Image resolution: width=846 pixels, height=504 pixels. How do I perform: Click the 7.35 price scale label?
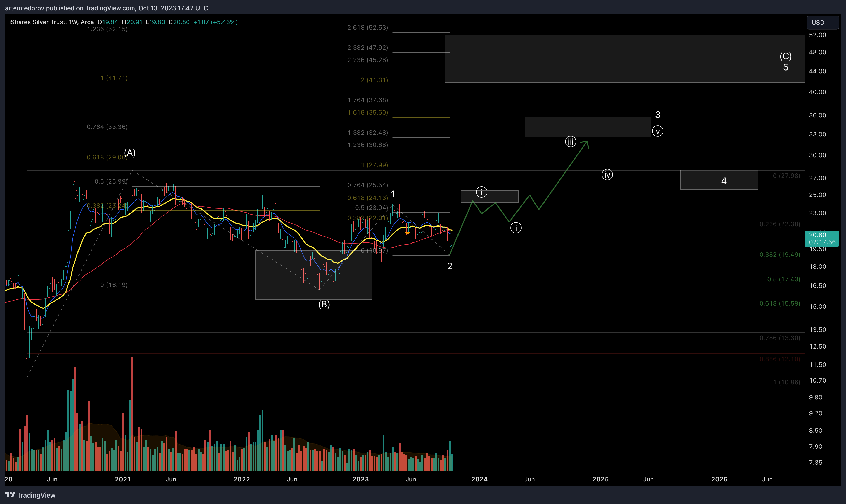point(815,463)
